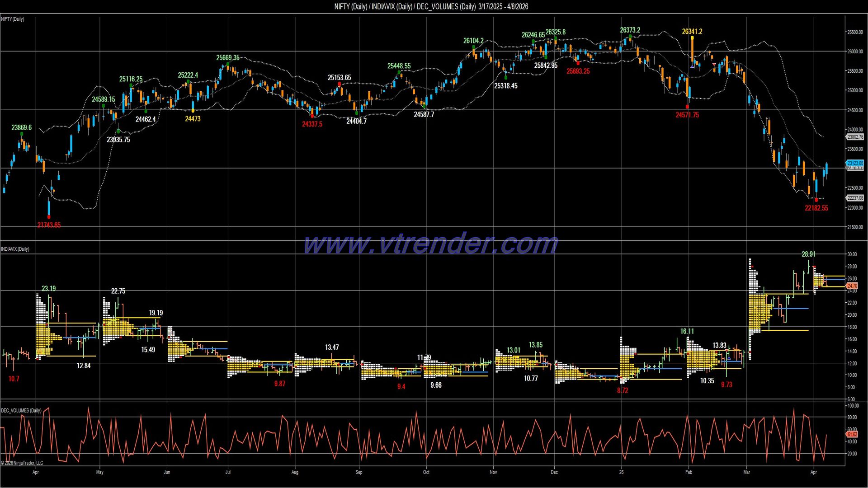Click the Mar label on time axis
Screen dimensions: 868x488
click(x=746, y=472)
